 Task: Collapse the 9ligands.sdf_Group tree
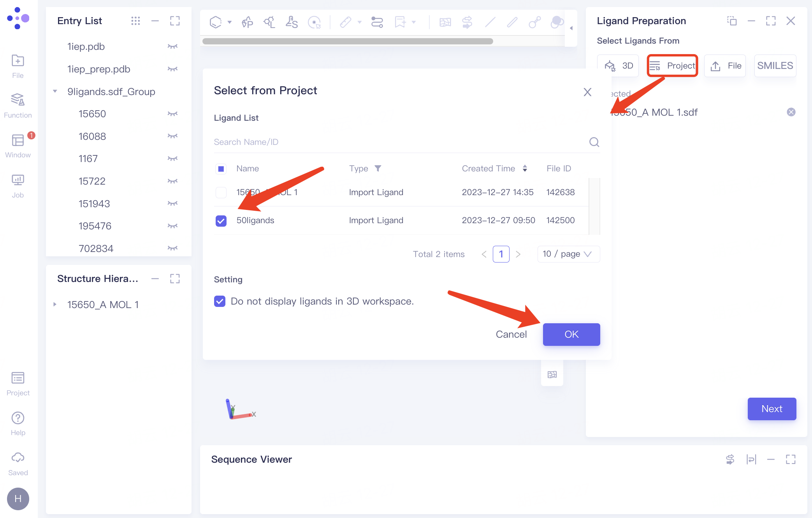(55, 92)
